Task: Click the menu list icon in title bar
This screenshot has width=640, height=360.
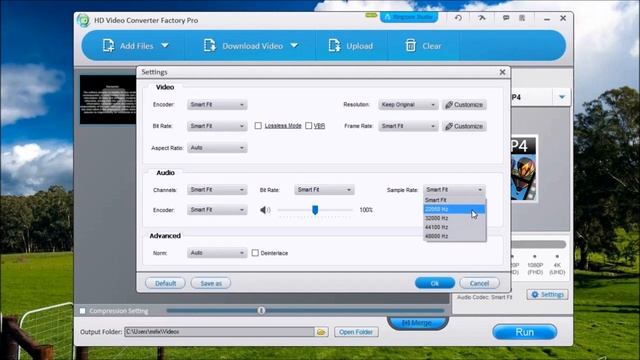Action: [x=522, y=18]
